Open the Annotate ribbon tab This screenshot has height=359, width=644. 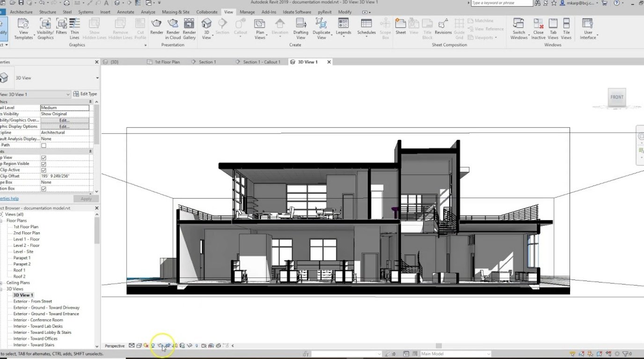click(125, 12)
